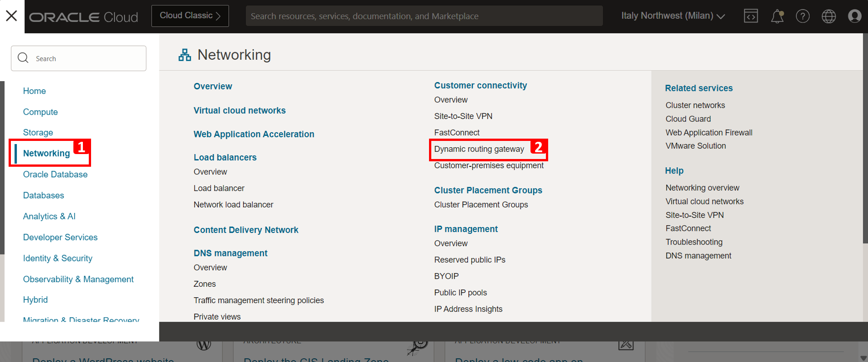The width and height of the screenshot is (868, 362).
Task: Open Site-to-Site VPN help link
Action: tap(694, 215)
